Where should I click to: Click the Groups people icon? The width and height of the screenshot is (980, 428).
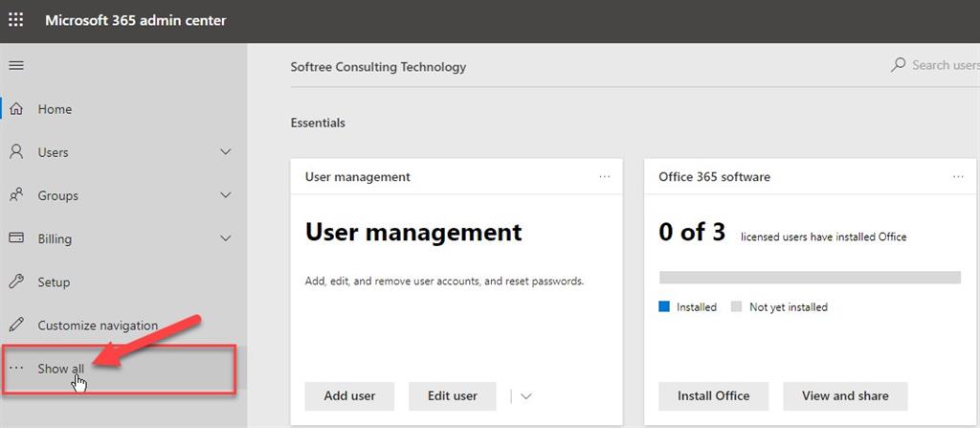point(16,195)
